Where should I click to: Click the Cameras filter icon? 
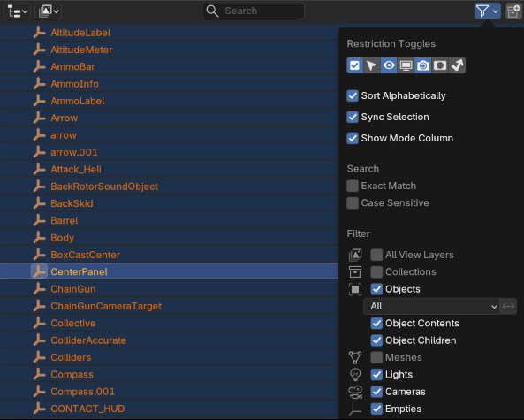click(355, 392)
